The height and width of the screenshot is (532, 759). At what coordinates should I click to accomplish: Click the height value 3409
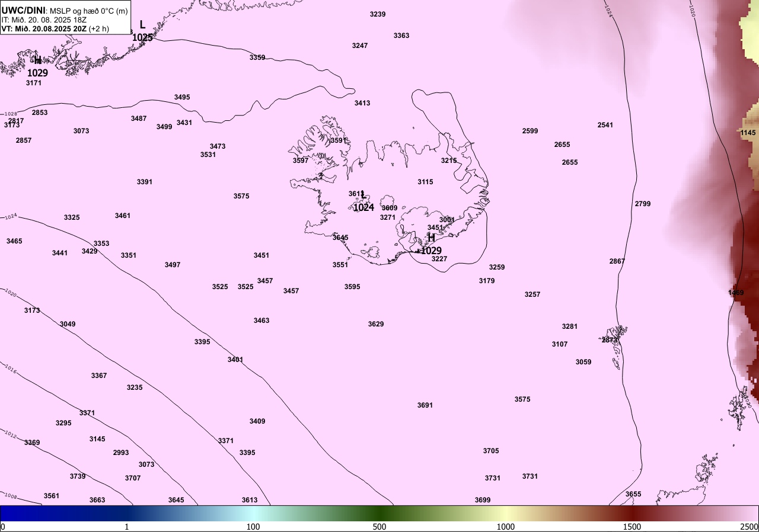pos(257,421)
